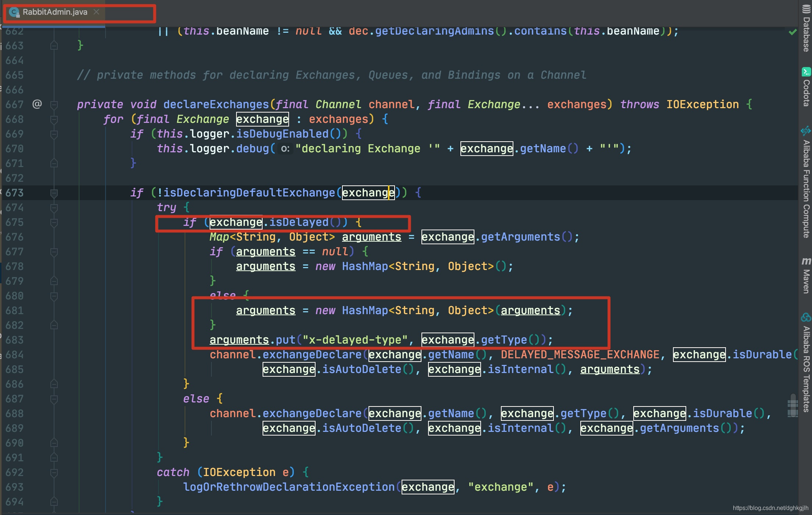This screenshot has width=812, height=515.
Task: Collapse the try block fold at line 674
Action: (54, 208)
